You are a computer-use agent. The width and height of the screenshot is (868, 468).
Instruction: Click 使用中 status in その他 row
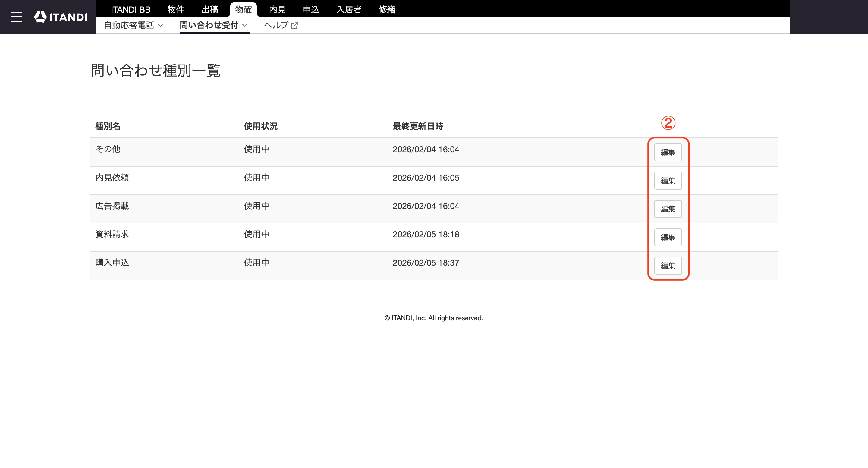256,149
